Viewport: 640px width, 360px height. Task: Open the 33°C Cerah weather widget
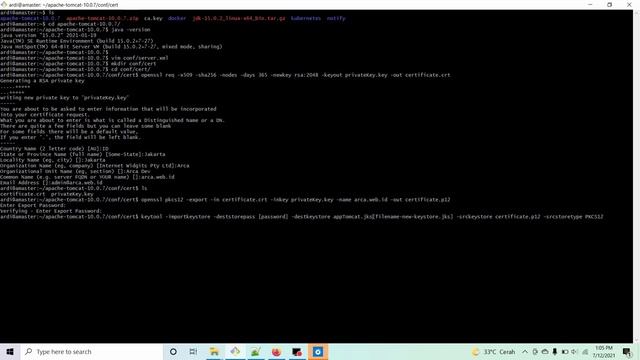(493, 351)
